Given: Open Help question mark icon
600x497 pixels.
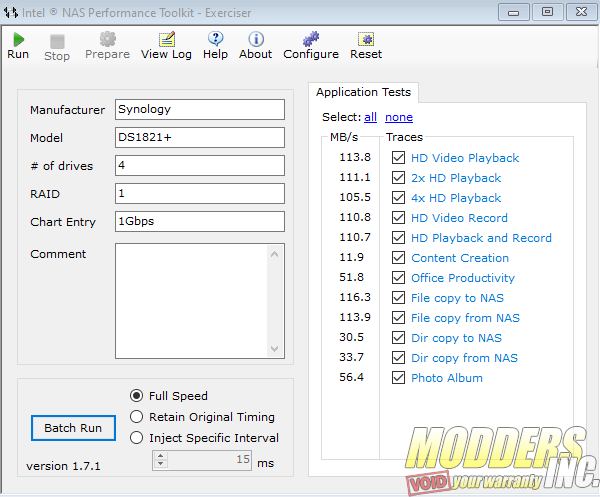Looking at the screenshot, I should pyautogui.click(x=216, y=39).
